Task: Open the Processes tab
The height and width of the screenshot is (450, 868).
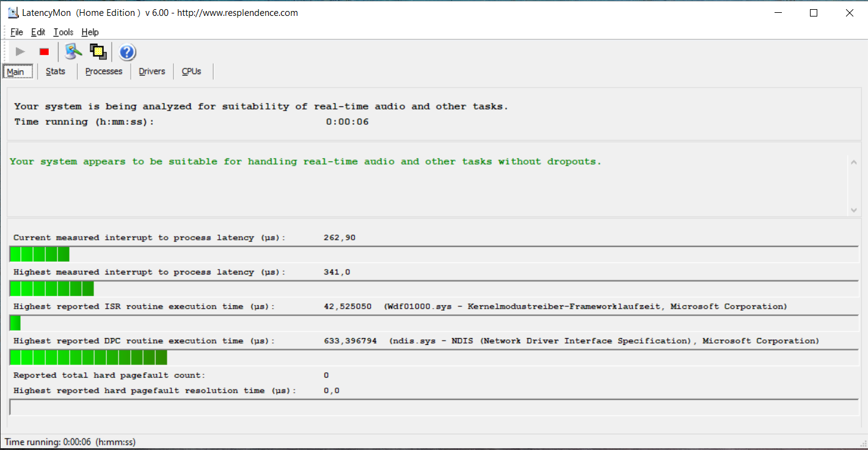Action: pos(104,72)
